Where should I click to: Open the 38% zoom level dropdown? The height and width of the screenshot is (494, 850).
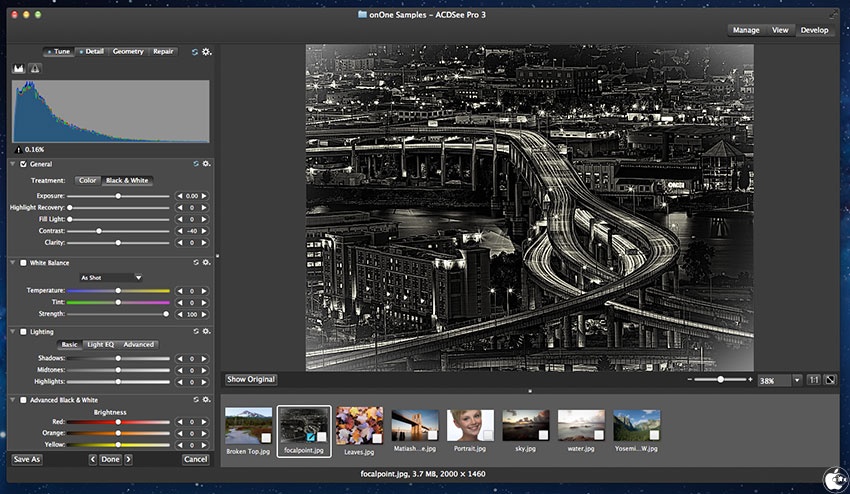tap(796, 380)
